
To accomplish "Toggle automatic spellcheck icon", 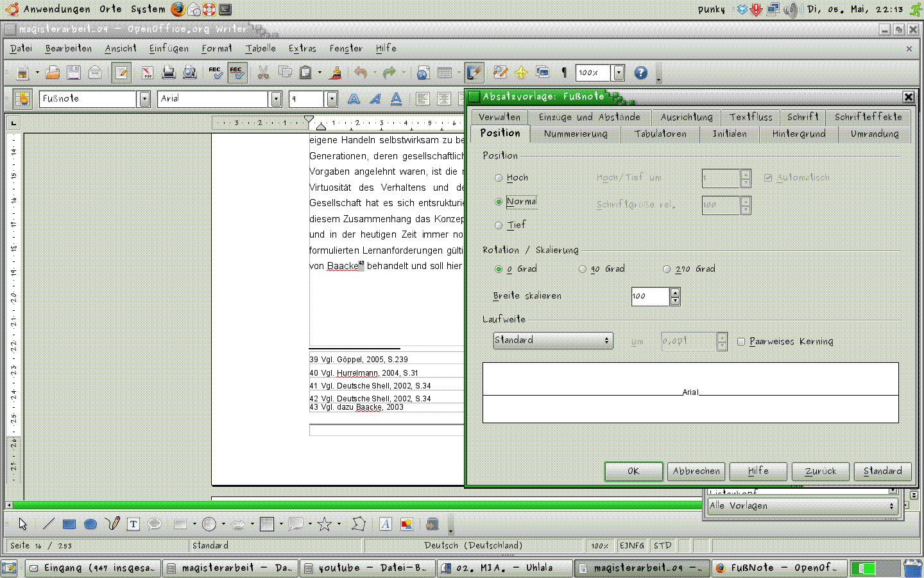I will 237,73.
